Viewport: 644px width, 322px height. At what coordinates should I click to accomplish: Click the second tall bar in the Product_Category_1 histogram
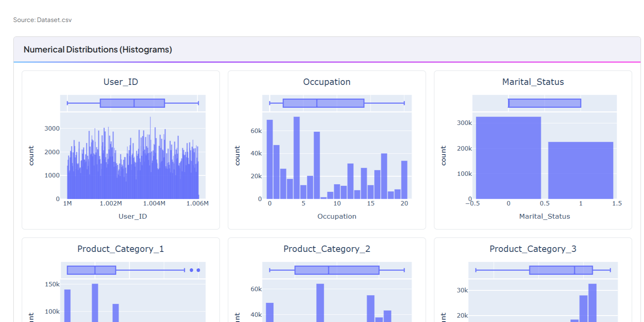point(95,303)
